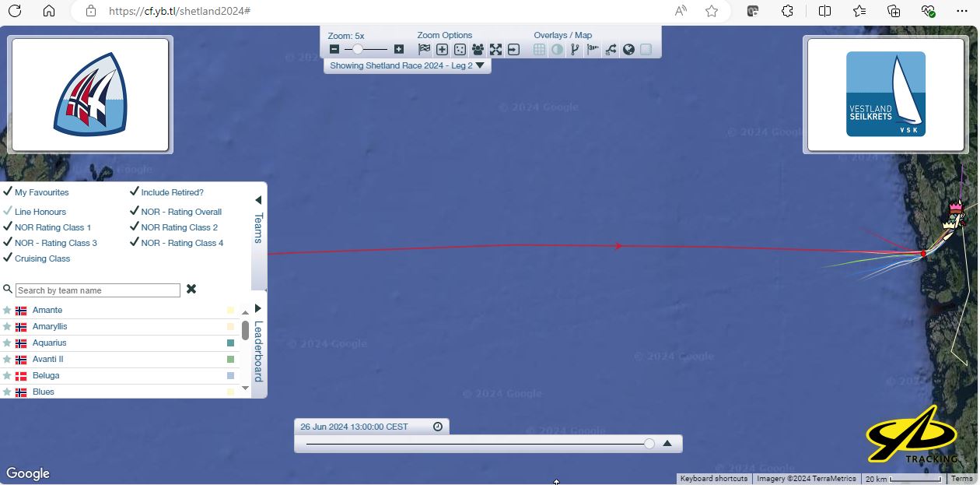Clear team search with the X icon

(x=191, y=289)
